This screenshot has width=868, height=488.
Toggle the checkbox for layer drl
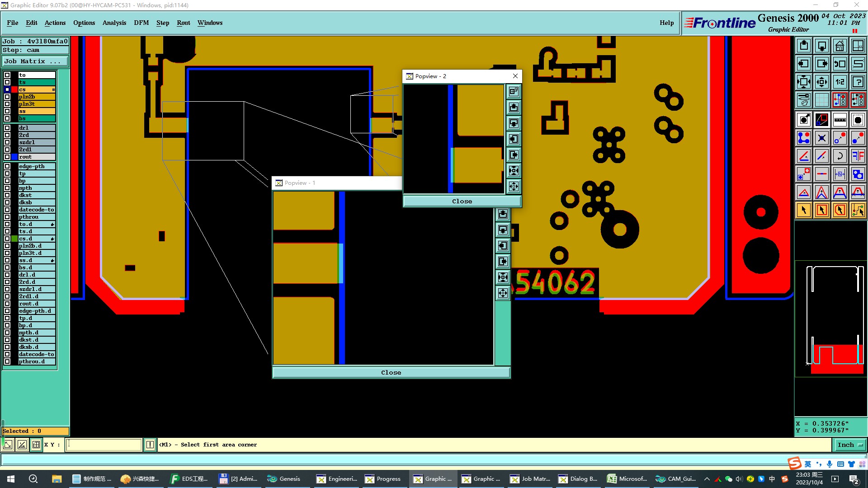(7, 128)
